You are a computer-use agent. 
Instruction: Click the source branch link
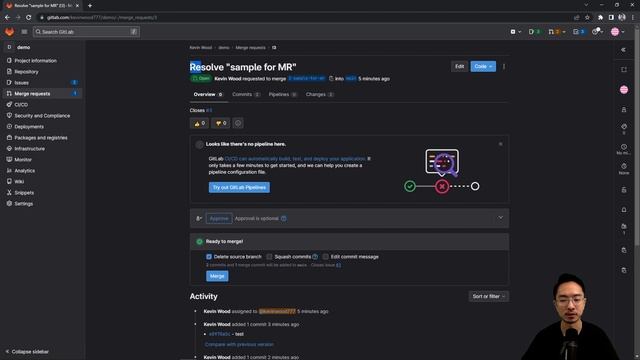(x=307, y=78)
